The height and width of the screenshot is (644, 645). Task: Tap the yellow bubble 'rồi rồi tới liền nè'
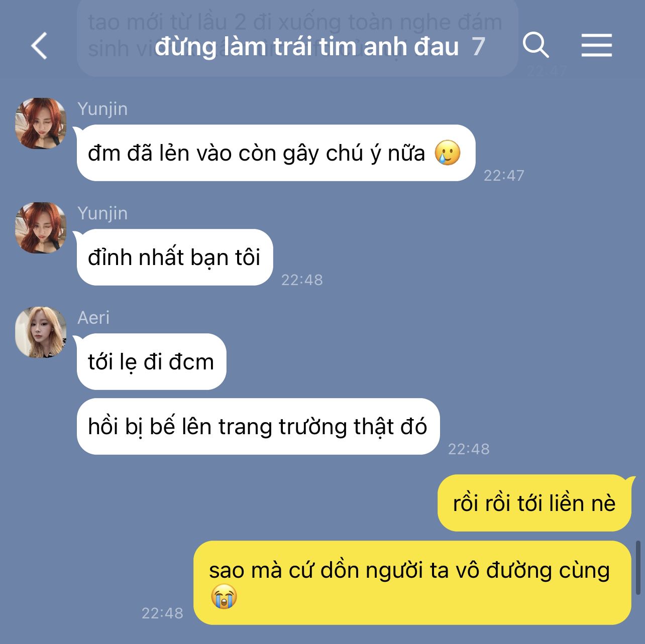tap(534, 503)
